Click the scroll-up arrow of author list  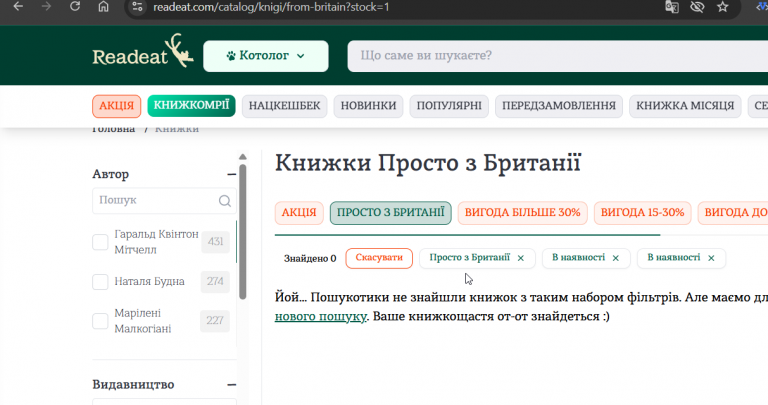click(242, 157)
